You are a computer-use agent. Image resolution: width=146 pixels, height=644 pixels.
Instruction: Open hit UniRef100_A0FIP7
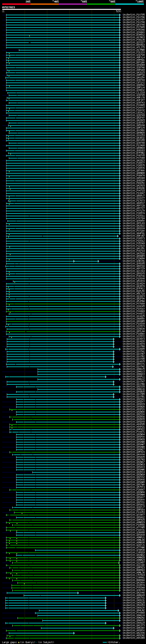(x=133, y=100)
